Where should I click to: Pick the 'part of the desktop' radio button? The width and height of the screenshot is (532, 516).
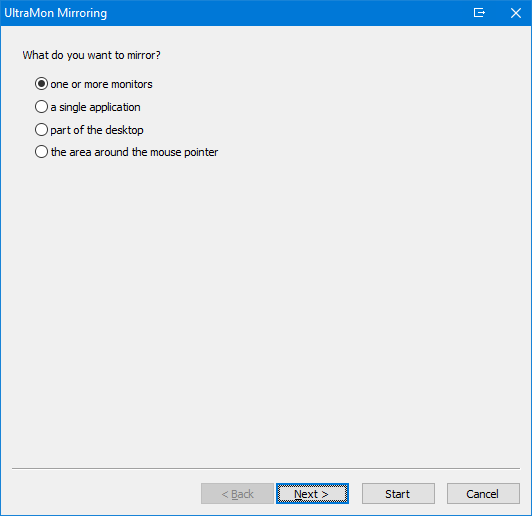pyautogui.click(x=41, y=130)
